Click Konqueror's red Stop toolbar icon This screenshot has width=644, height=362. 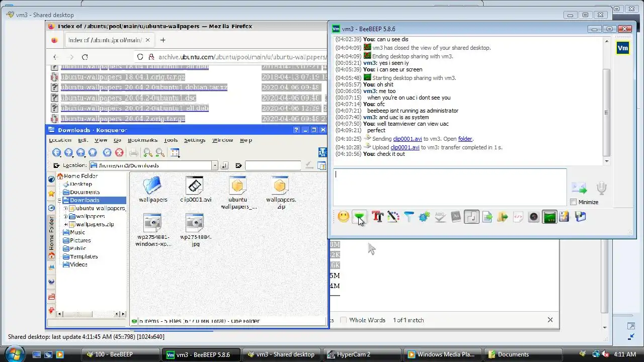[119, 153]
